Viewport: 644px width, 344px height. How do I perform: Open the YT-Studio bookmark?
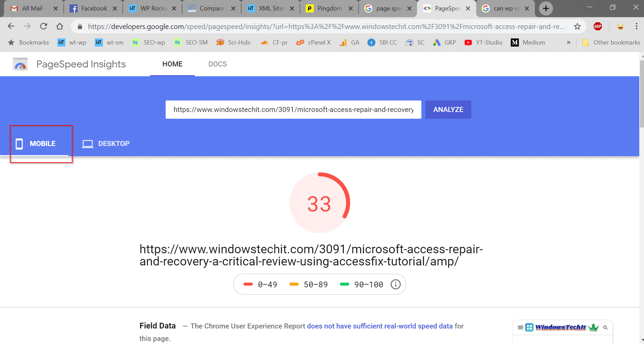coord(483,42)
